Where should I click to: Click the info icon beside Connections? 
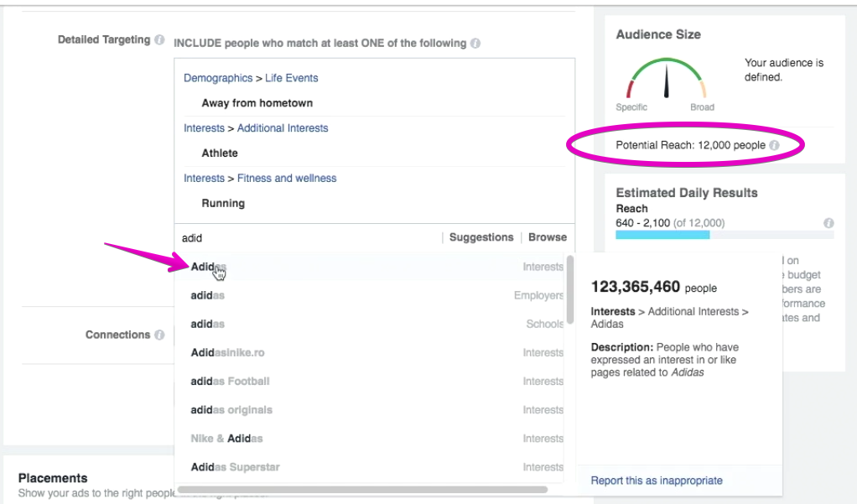(159, 335)
